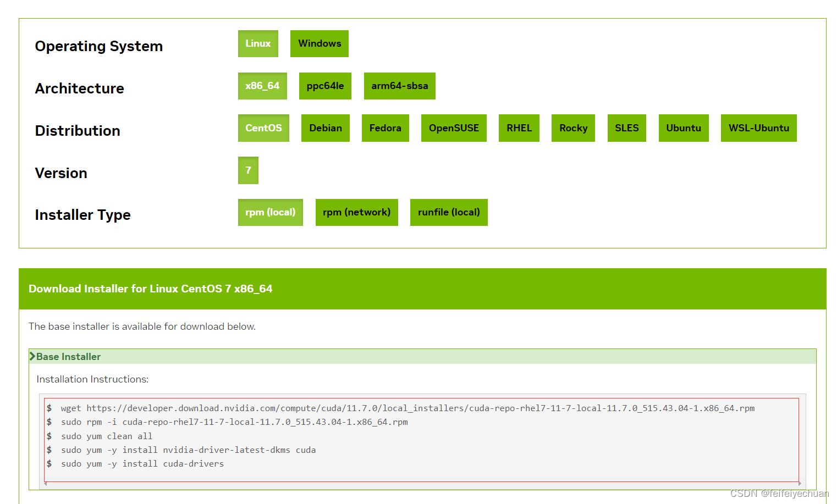The image size is (837, 504).
Task: Click the 'Distribution' label
Action: point(78,131)
